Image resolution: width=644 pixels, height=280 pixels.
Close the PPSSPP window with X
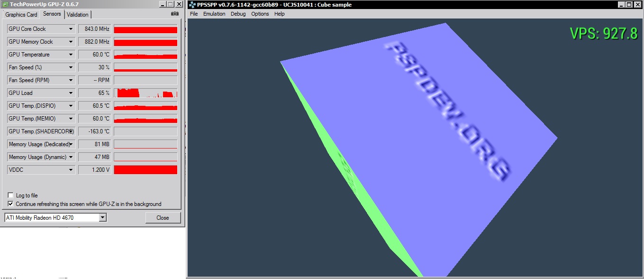[x=637, y=5]
